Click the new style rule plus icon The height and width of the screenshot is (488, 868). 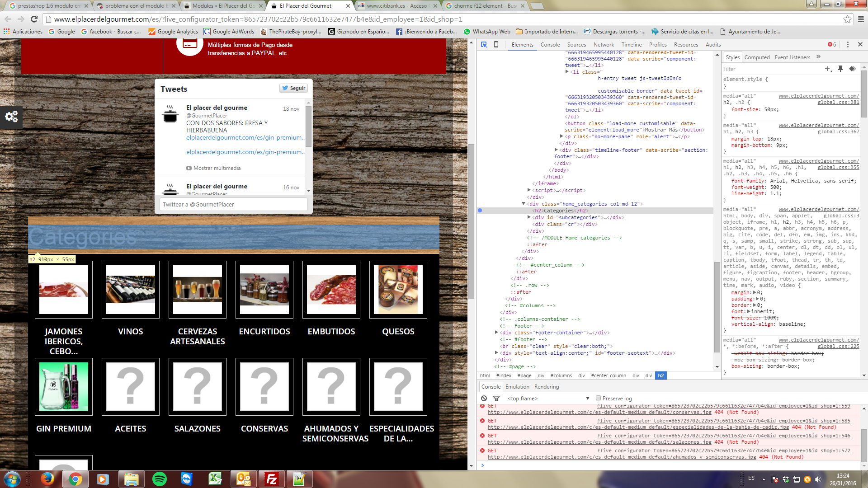coord(828,69)
